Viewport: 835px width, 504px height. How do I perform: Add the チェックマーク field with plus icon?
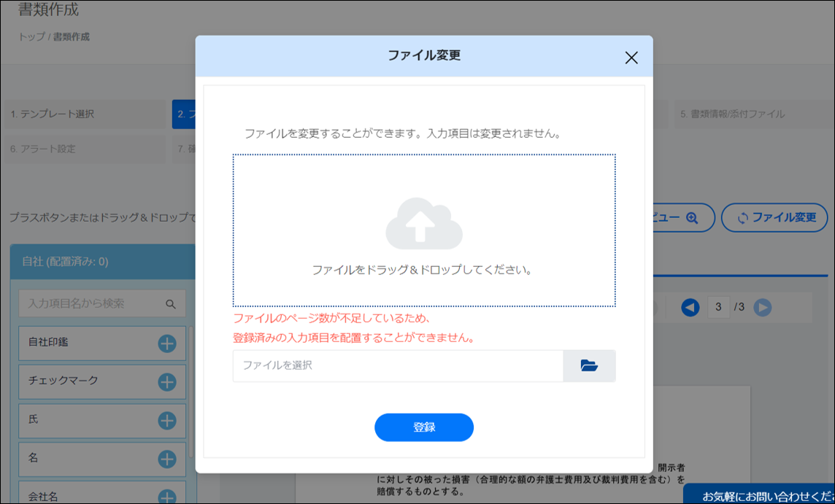pos(167,381)
